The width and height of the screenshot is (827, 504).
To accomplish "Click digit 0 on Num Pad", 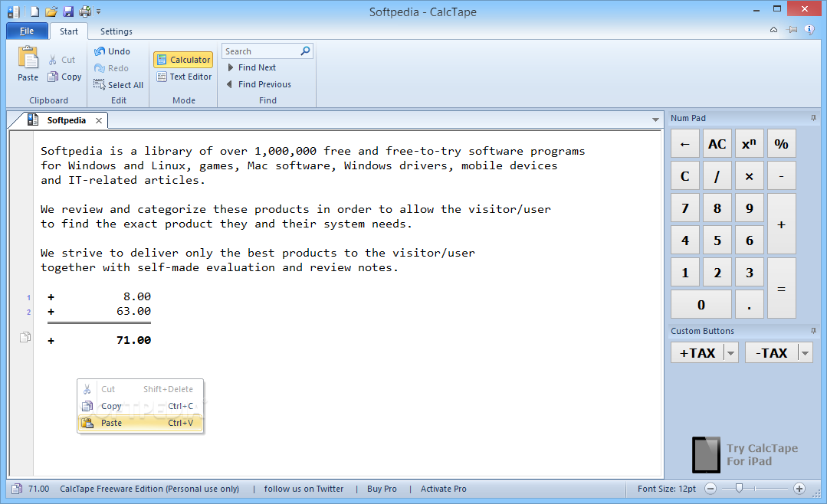I will click(x=701, y=304).
